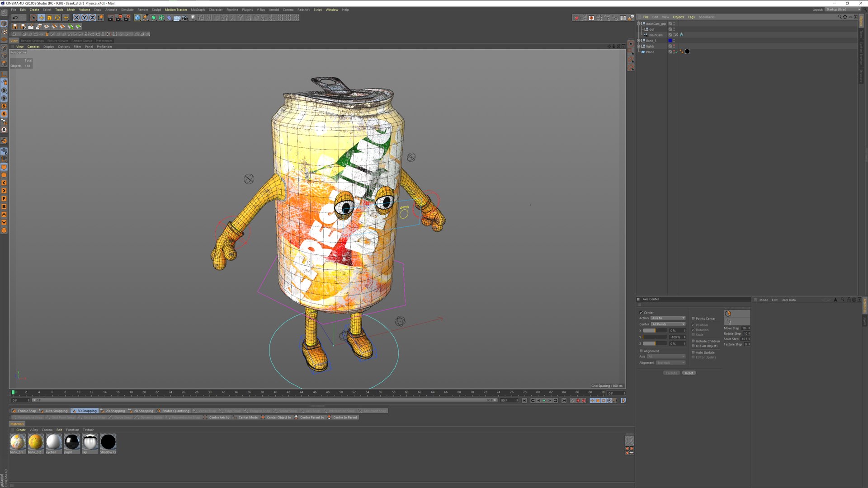Click the Enable Snap button
Viewport: 868px width, 488px height.
click(24, 411)
